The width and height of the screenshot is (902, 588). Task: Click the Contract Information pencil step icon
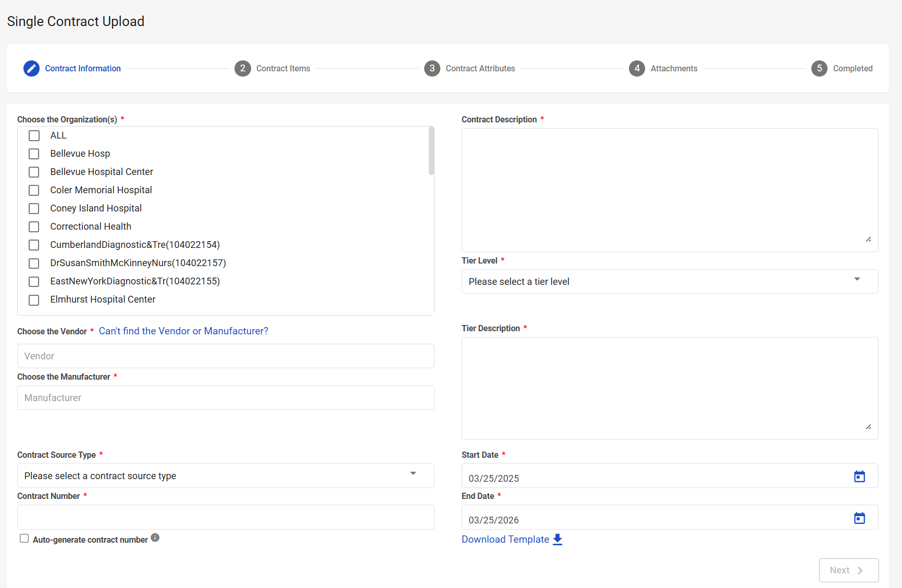(x=31, y=69)
